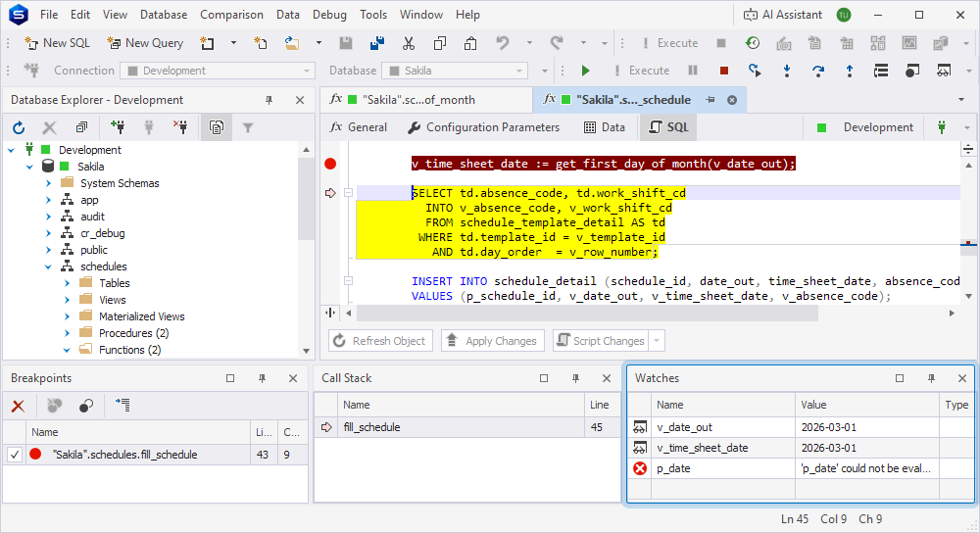Open the Debug menu

coord(329,15)
